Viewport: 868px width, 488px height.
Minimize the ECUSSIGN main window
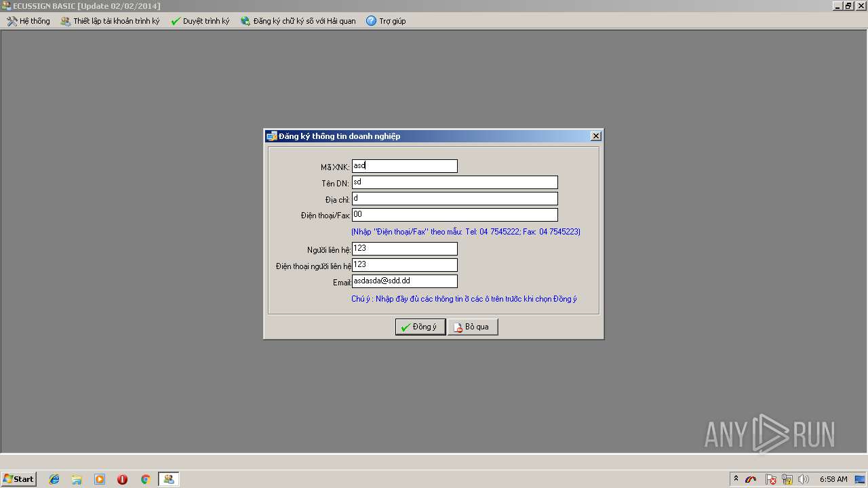[838, 5]
